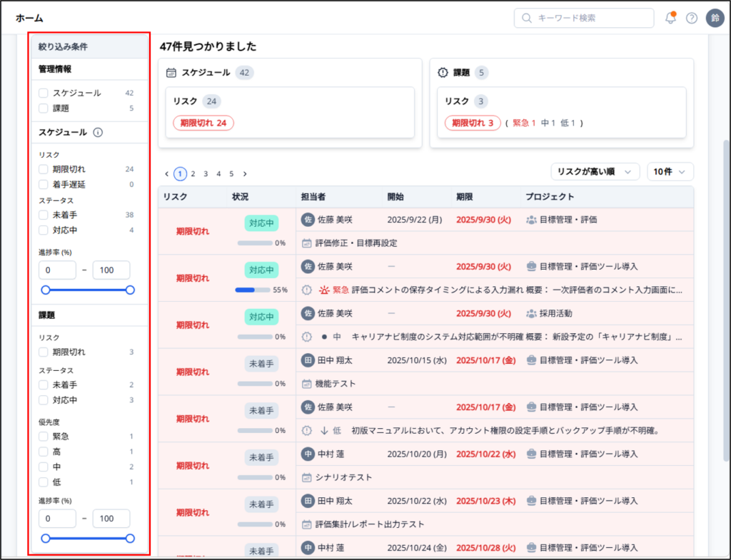Click the 田 avatar beside 2025/10/22 (水)

pos(308,501)
